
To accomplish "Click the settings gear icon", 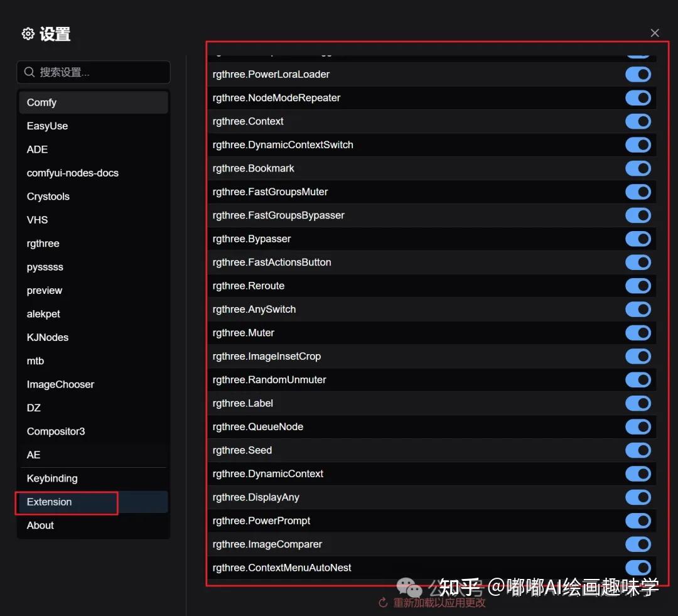I will coord(28,34).
